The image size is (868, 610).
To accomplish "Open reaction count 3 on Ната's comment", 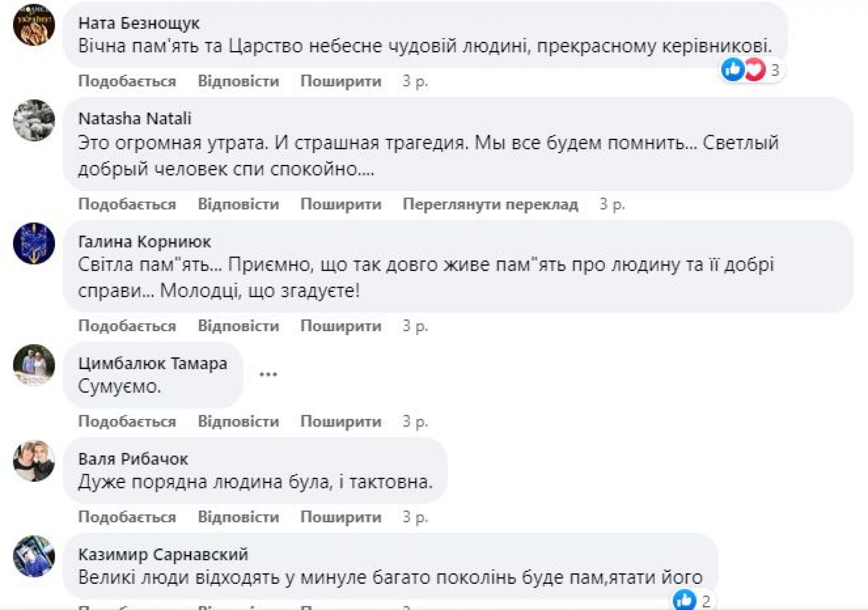I will 775,70.
